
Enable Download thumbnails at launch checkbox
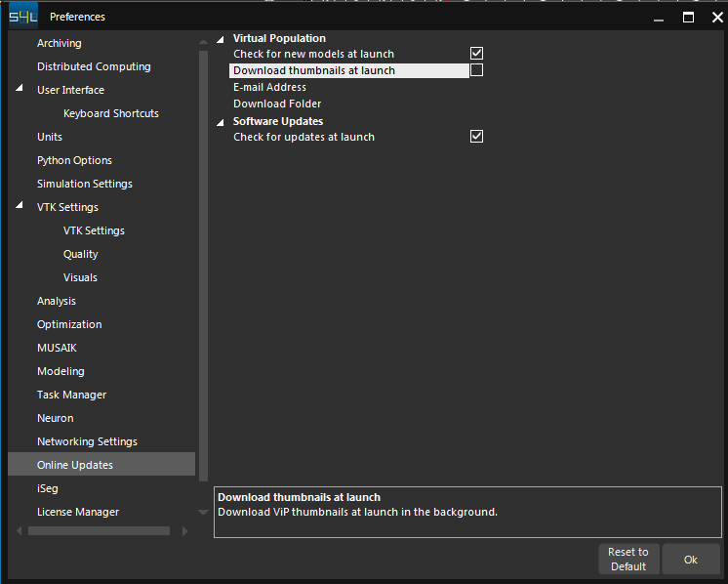click(476, 70)
